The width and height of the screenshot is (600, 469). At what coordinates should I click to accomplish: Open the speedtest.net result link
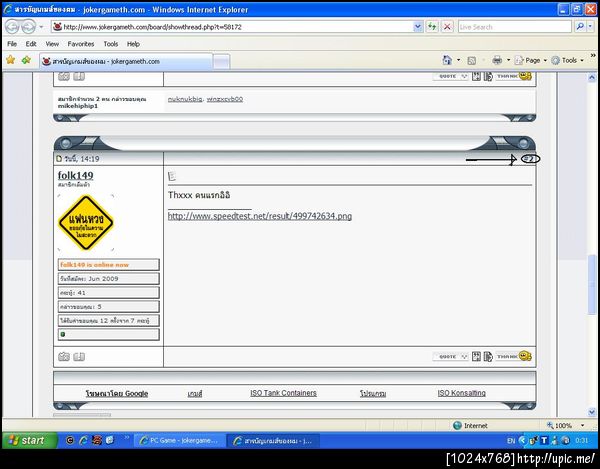tap(260, 216)
